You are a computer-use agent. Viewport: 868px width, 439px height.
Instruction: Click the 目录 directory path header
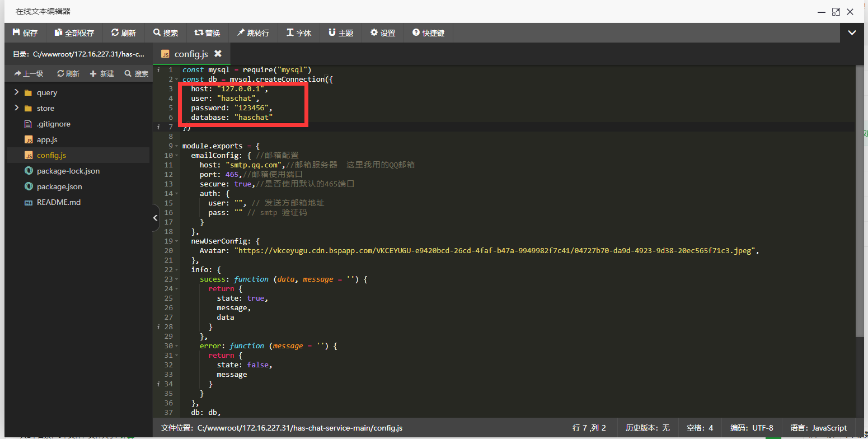78,54
